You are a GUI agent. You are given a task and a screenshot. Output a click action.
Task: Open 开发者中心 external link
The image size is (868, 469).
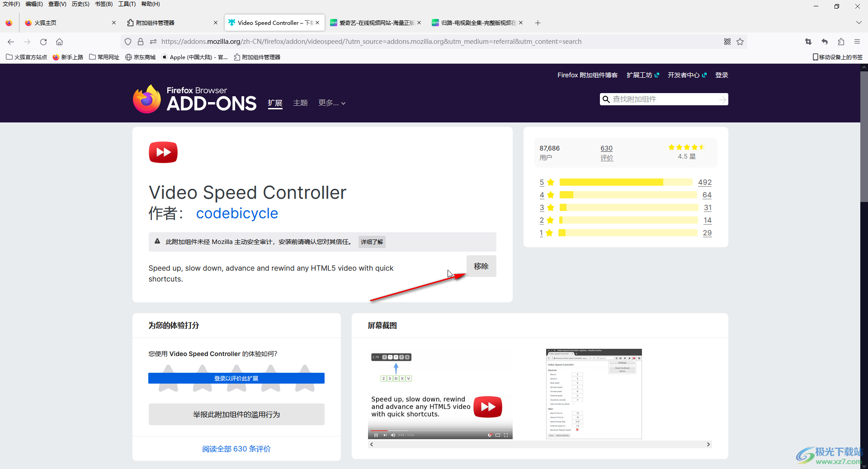coord(687,75)
